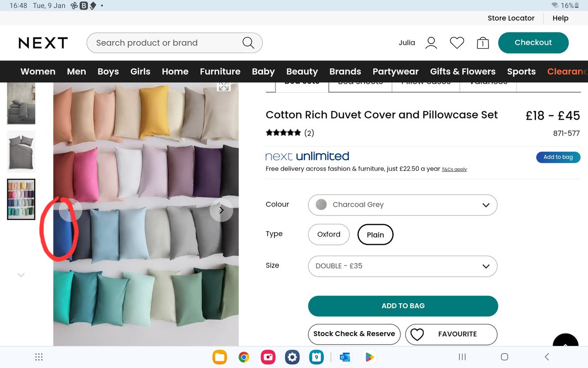Select the colourful pillows thumbnail
This screenshot has width=588, height=368.
coord(21,199)
